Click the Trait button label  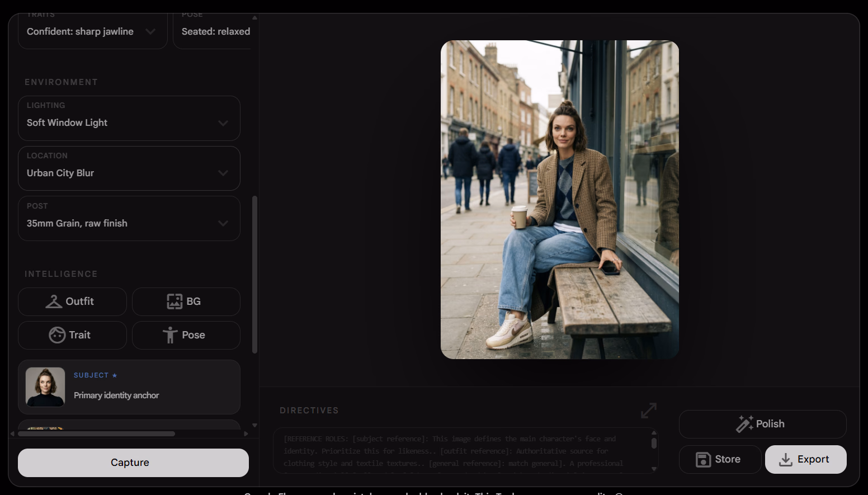(x=79, y=335)
